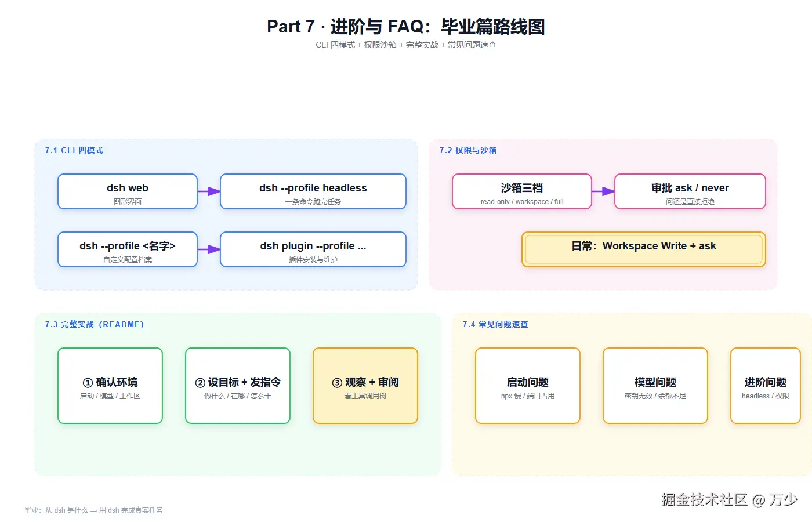The image size is (812, 522).
Task: Click the text '做什么 / 在哪 / 怎么干'
Action: click(x=238, y=396)
